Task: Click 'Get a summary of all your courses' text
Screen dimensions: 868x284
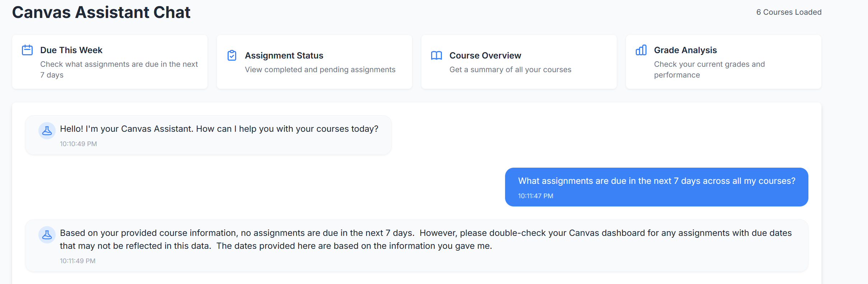Action: (x=510, y=70)
